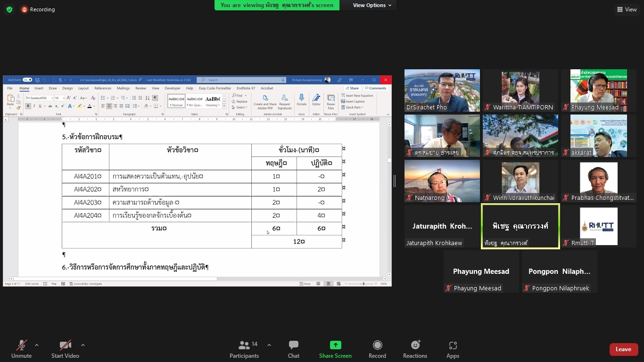Open the View Options dropdown
The image size is (644, 362).
click(x=372, y=5)
